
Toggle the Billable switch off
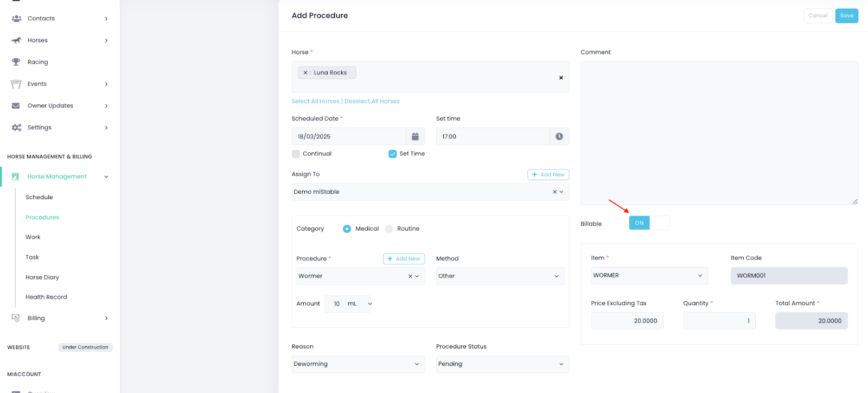pyautogui.click(x=649, y=223)
